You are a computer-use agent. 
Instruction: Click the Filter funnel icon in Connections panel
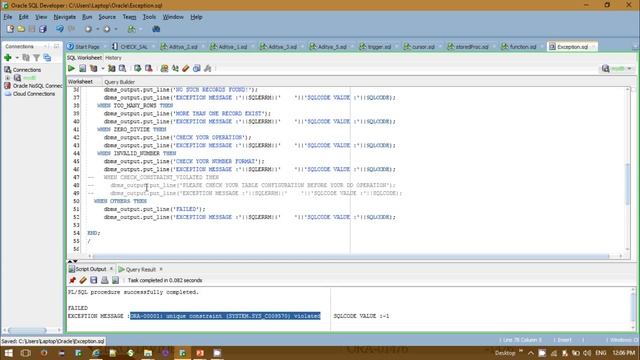coord(37,58)
